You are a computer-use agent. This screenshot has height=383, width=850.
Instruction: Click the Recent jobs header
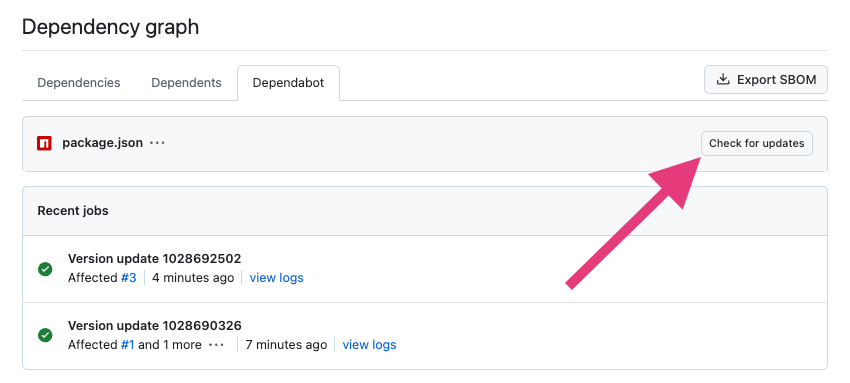(x=73, y=211)
